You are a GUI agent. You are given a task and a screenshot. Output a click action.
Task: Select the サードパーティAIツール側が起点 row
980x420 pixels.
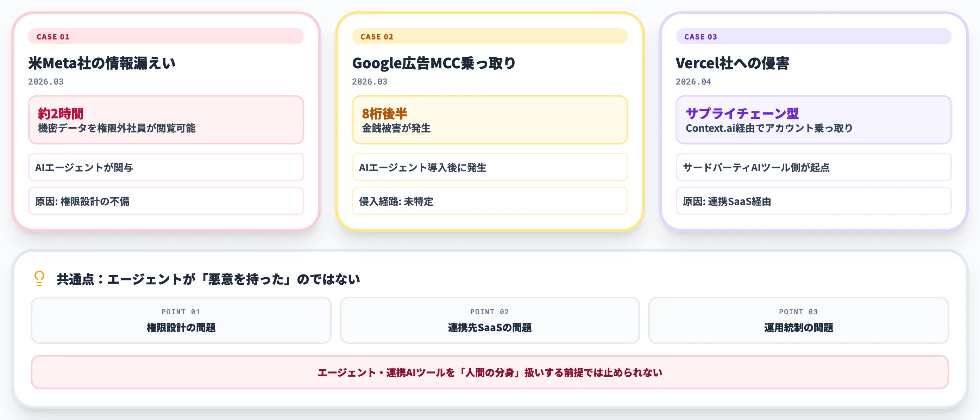813,167
